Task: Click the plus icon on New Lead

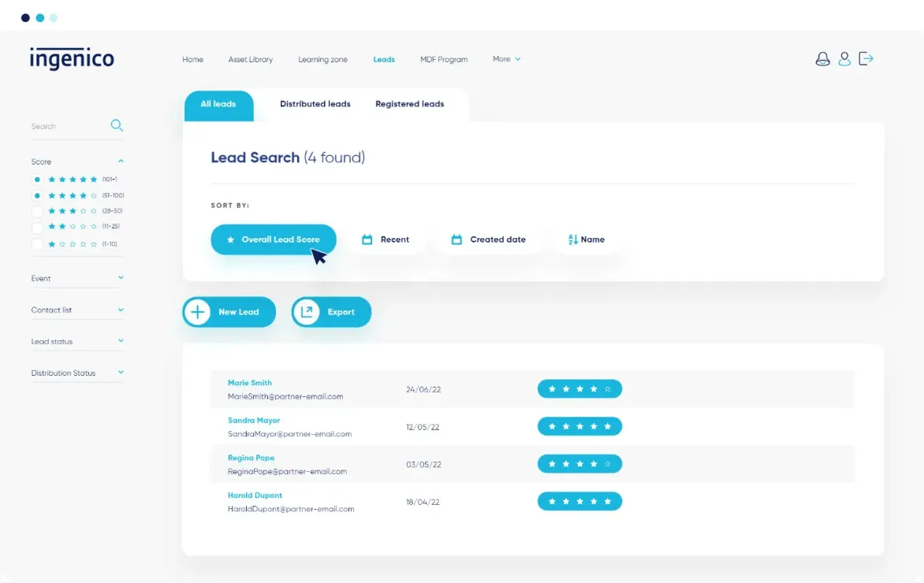Action: coord(197,312)
